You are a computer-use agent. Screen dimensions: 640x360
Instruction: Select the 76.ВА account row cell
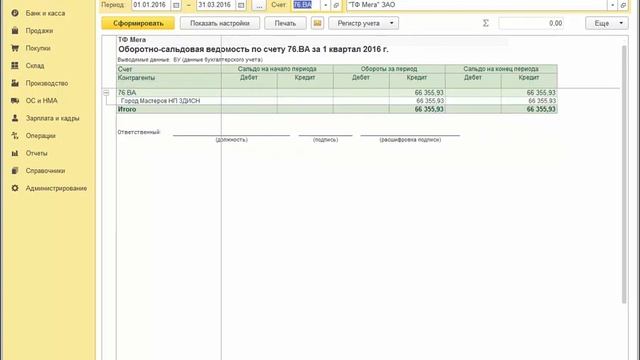point(169,93)
